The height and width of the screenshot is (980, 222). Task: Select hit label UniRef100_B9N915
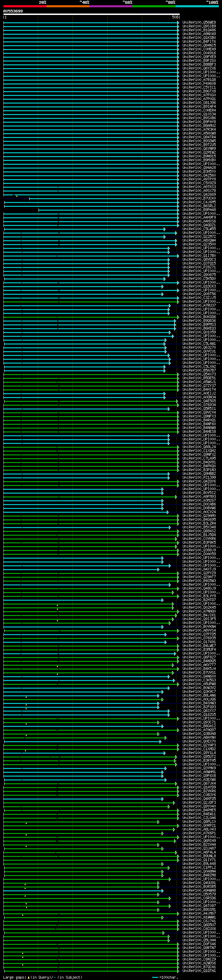pos(199,156)
